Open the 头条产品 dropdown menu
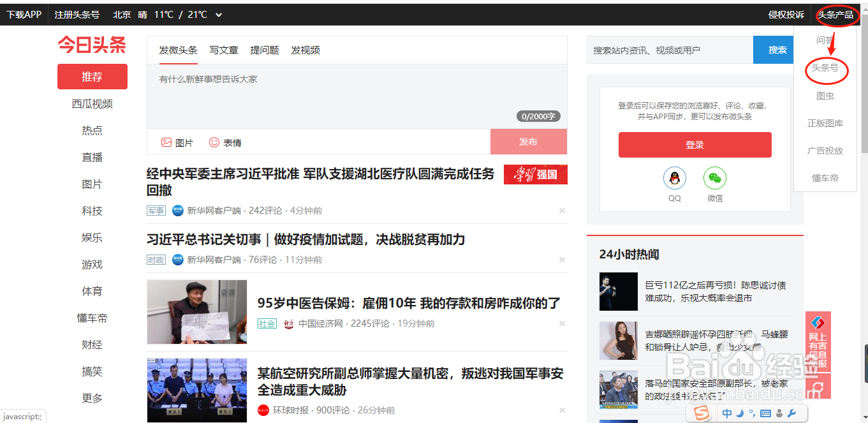 pyautogui.click(x=835, y=15)
